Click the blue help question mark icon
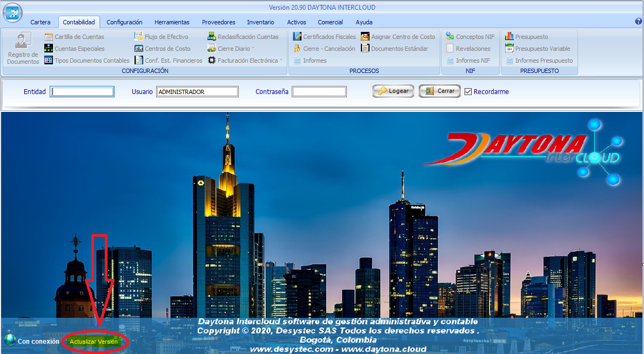Screen dimensions: 644x354 (x=639, y=22)
